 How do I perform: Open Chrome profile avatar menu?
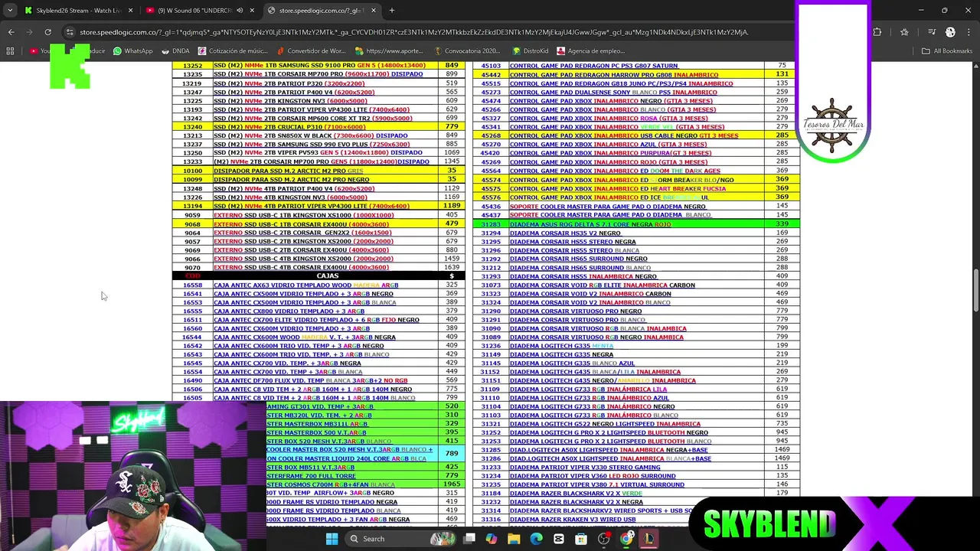950,32
